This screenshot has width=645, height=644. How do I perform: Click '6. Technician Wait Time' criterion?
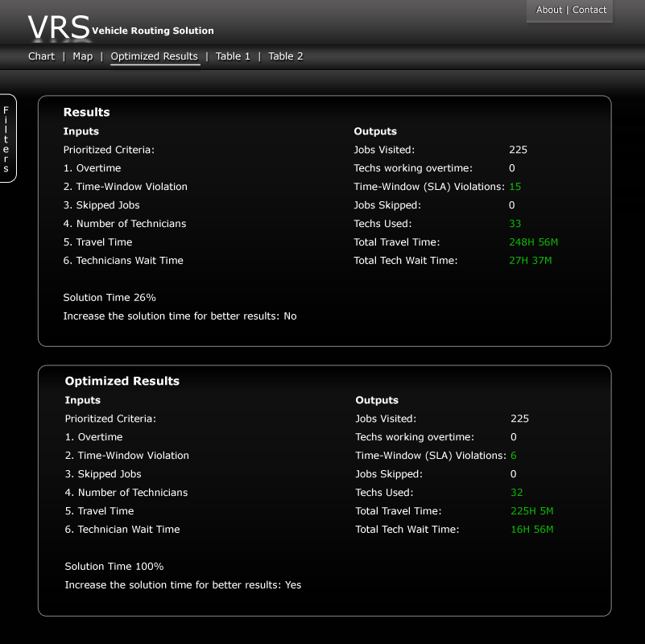(122, 530)
